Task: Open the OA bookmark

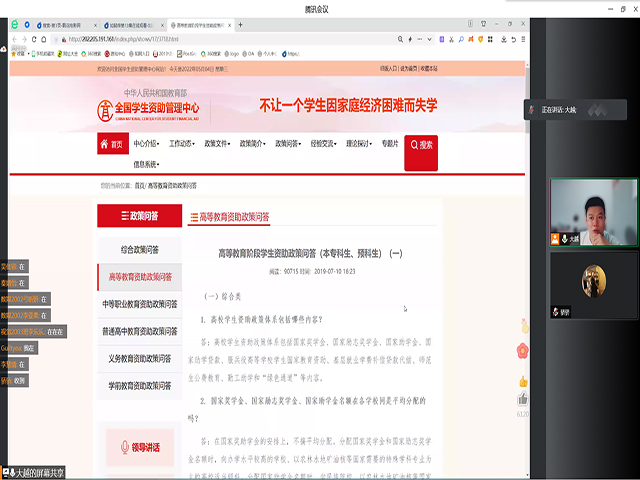Action: 248,53
